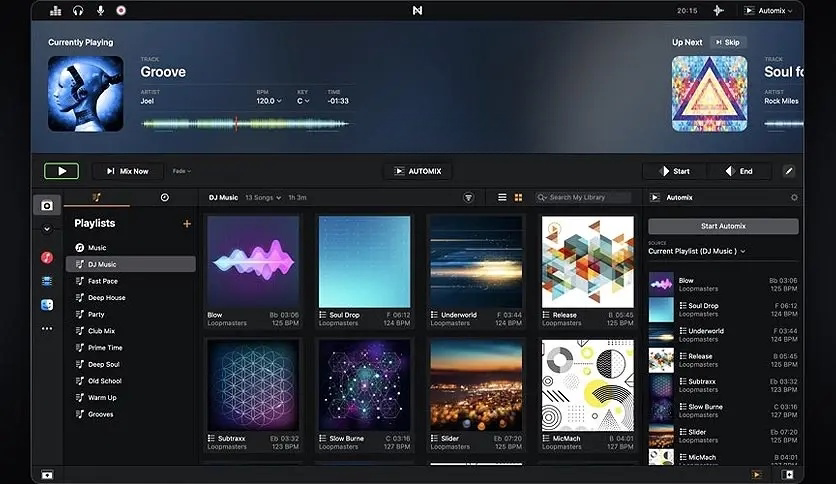
Task: Expand the sidebar chevron below camera icon
Action: pos(47,229)
